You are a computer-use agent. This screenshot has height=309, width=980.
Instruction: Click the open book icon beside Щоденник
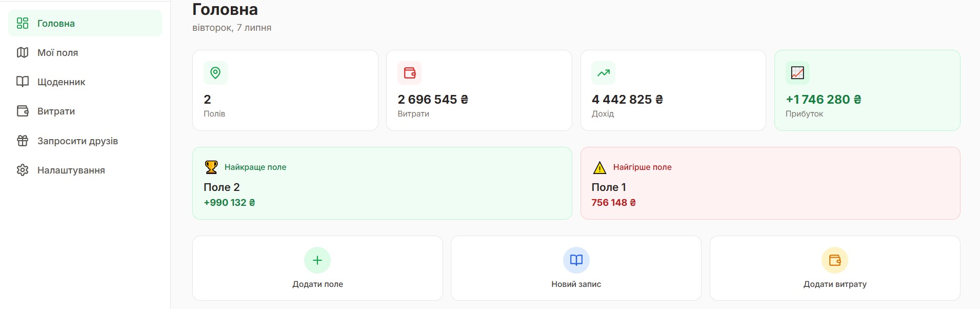click(23, 82)
